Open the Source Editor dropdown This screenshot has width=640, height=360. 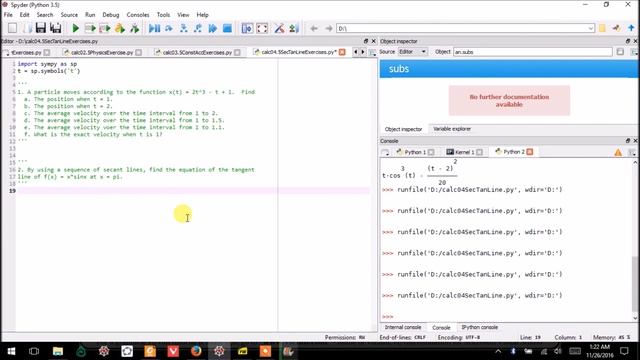click(412, 52)
